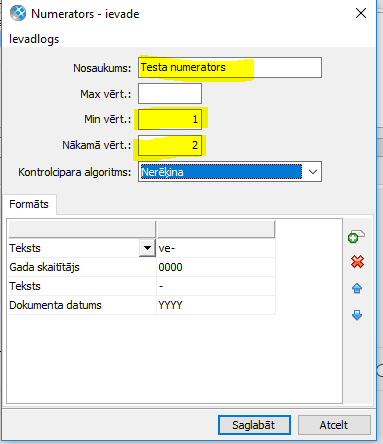
Task: Move format row down with blue arrow
Action: click(357, 315)
